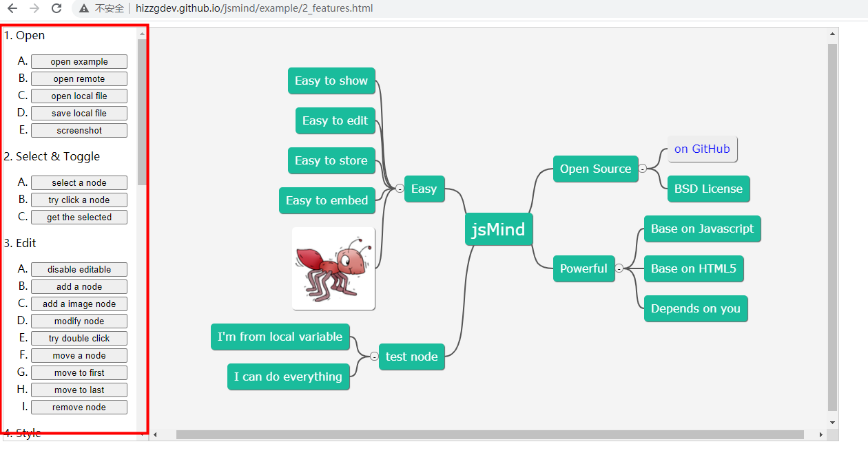Click the '3. Edit' section heading
868x455 pixels.
tap(21, 243)
